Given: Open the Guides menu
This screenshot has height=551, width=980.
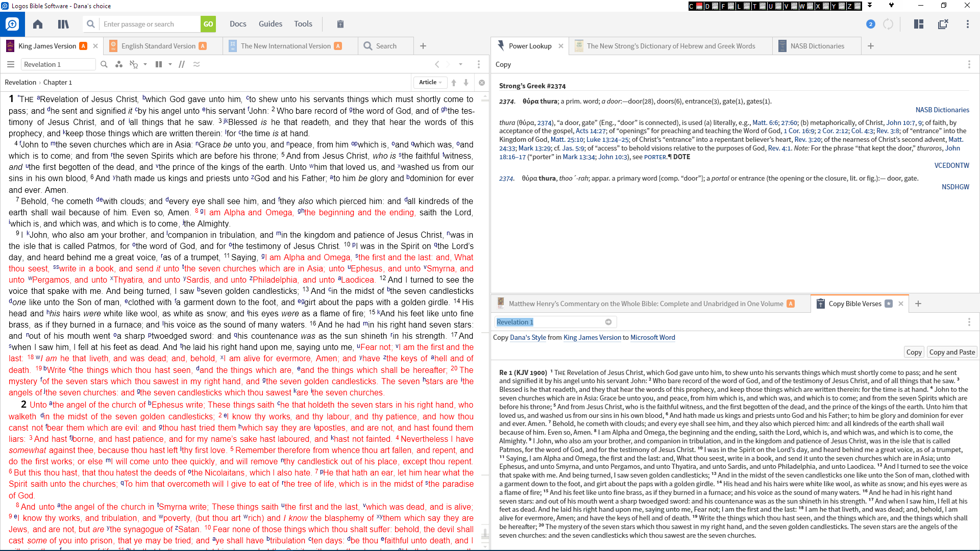Looking at the screenshot, I should click(271, 24).
